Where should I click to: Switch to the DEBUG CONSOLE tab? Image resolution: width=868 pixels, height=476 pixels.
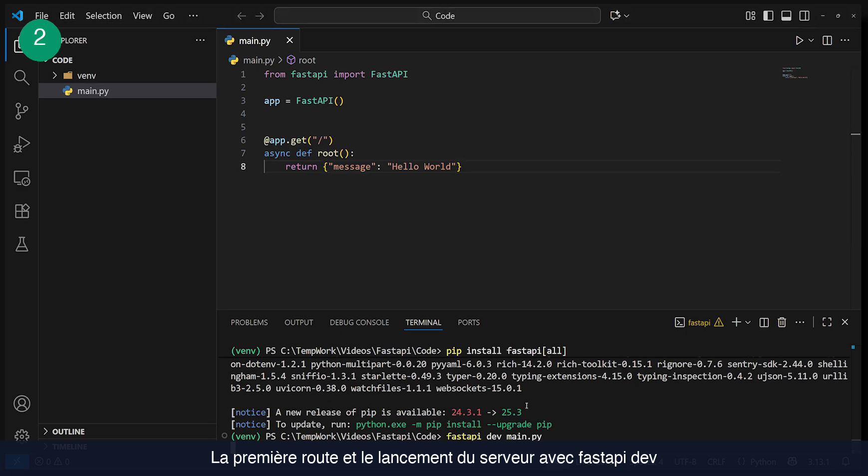[359, 323]
